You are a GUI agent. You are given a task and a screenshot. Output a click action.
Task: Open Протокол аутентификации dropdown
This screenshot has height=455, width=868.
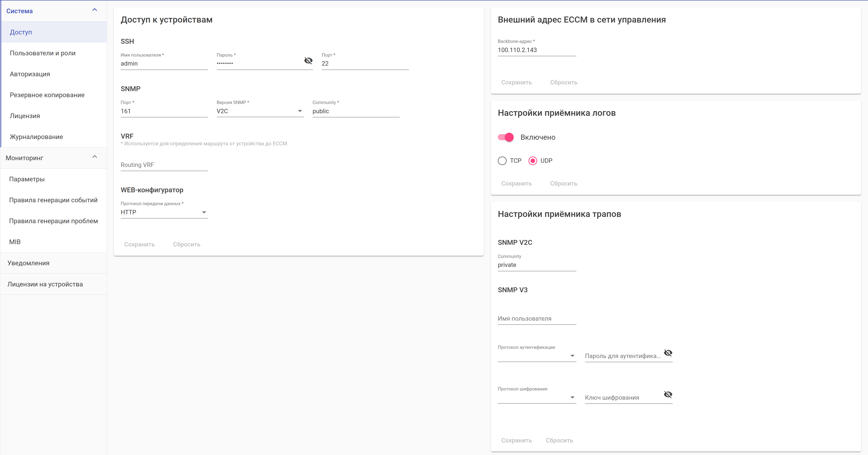[x=536, y=356]
